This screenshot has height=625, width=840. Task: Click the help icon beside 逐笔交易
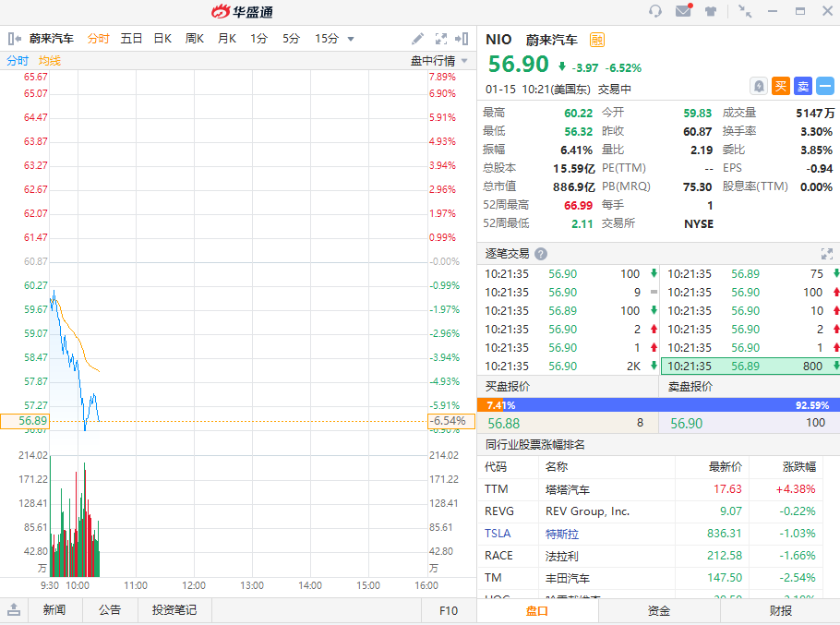coord(541,254)
